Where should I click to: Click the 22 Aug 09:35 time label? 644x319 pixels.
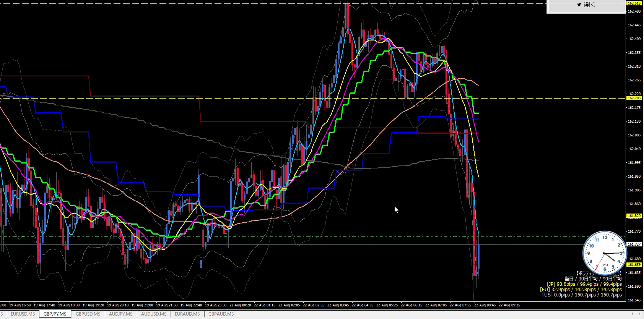click(x=510, y=305)
